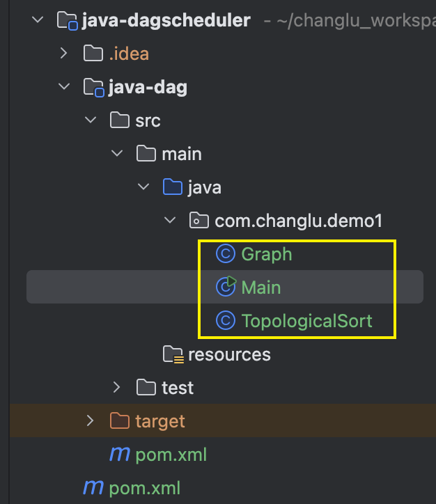Screen dimensions: 436x504
Task: Click the Maven icon of nested pom.xml
Action: (x=120, y=454)
